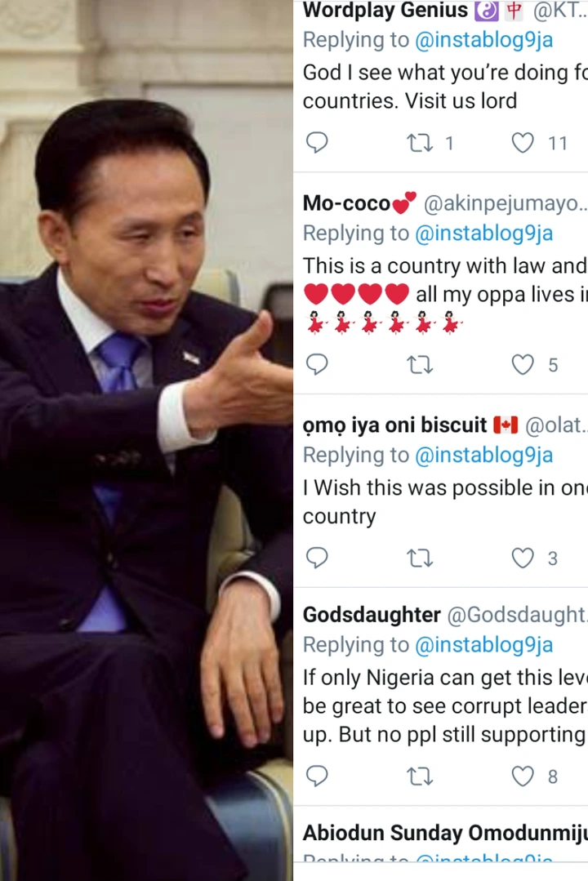This screenshot has width=588, height=881.
Task: Reply to Wordplay Genius's tweet
Action: pos(317,143)
